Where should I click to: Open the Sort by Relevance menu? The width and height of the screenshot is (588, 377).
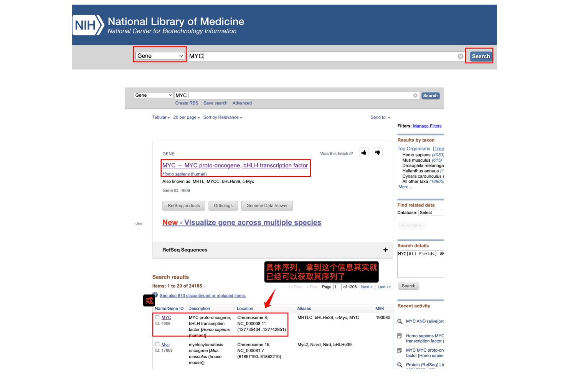pos(223,117)
